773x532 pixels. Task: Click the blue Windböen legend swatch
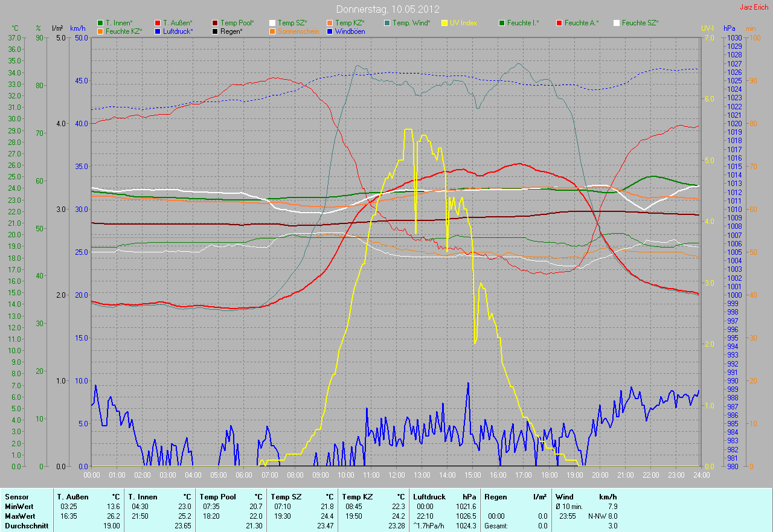click(330, 31)
